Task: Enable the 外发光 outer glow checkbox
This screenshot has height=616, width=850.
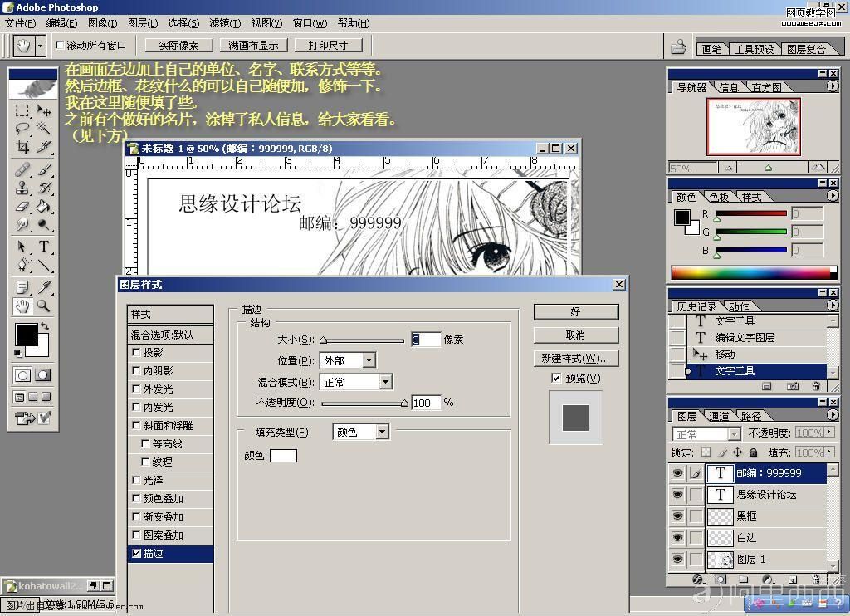Action: click(137, 389)
